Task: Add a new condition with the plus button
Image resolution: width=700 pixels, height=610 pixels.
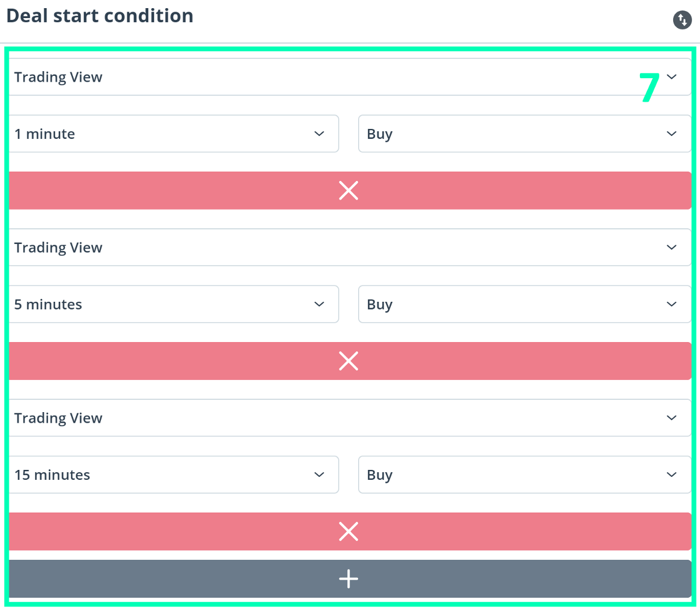Action: coord(349,578)
